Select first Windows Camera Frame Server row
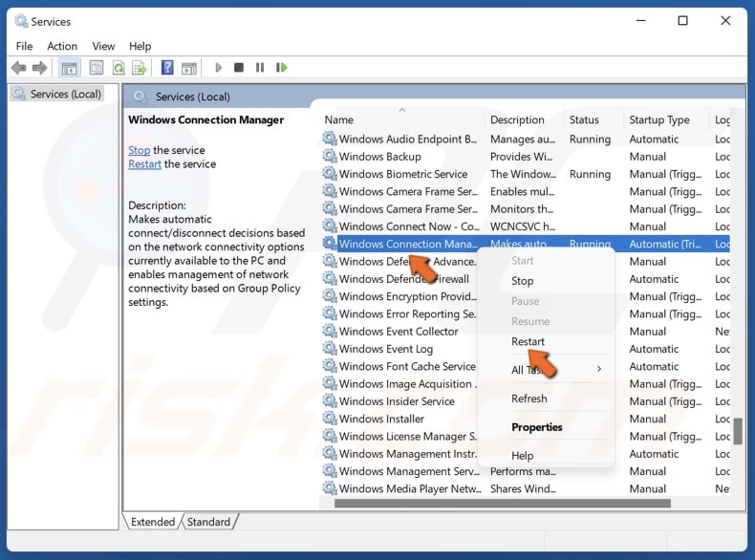 point(526,192)
